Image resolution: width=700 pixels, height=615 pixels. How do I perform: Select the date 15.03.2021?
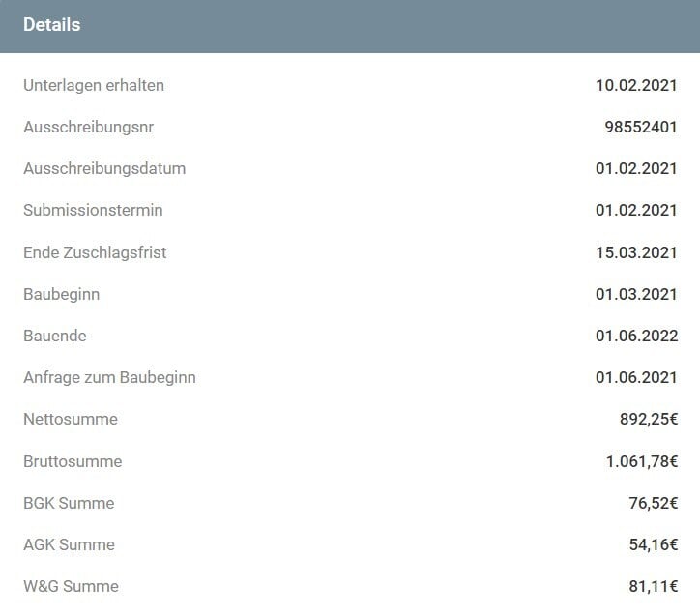[636, 252]
